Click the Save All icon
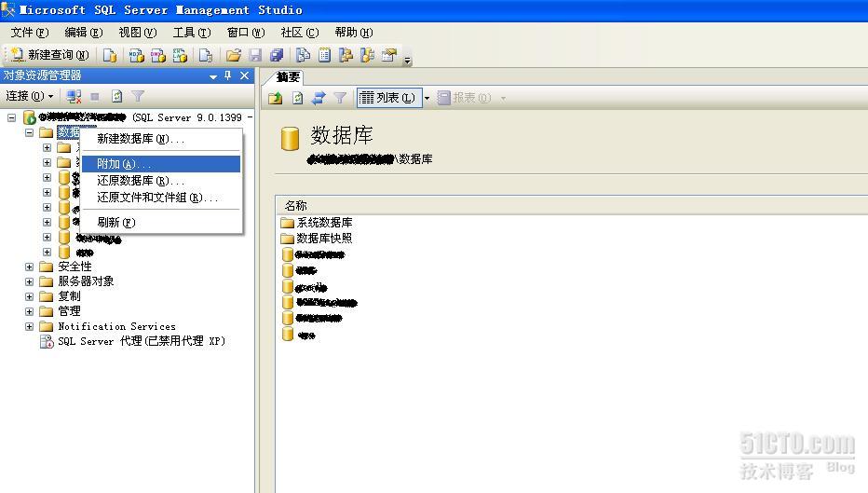 click(x=277, y=55)
